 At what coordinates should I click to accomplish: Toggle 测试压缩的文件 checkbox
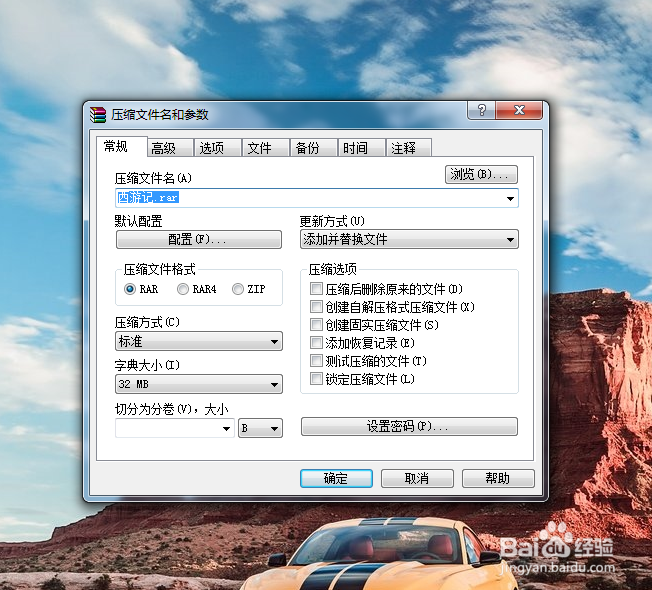[x=316, y=361]
